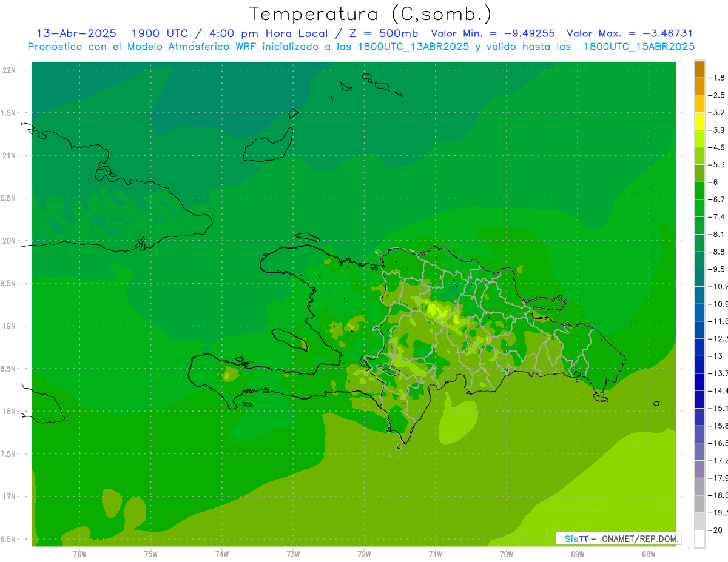Click the '-13' colorbar label
The width and height of the screenshot is (728, 562).
click(716, 356)
